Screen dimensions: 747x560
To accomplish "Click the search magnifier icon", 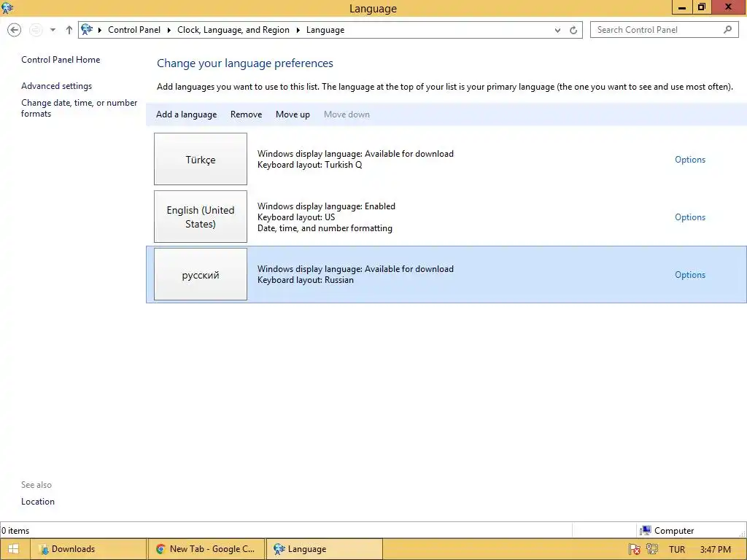I will tap(727, 29).
